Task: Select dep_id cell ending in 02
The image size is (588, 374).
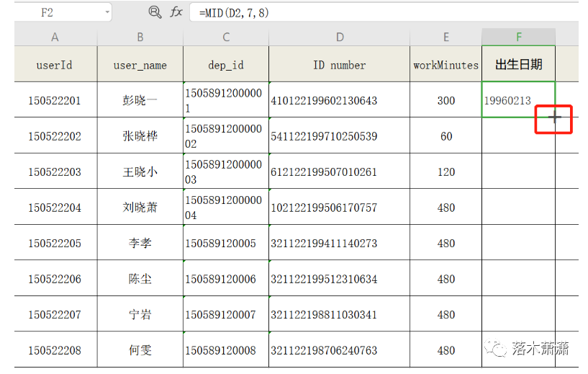Action: pyautogui.click(x=226, y=135)
